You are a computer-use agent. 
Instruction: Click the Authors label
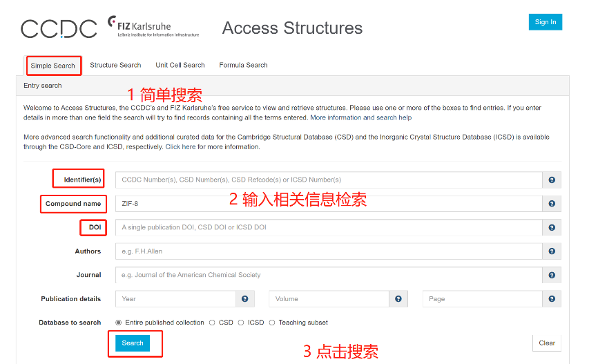click(88, 251)
